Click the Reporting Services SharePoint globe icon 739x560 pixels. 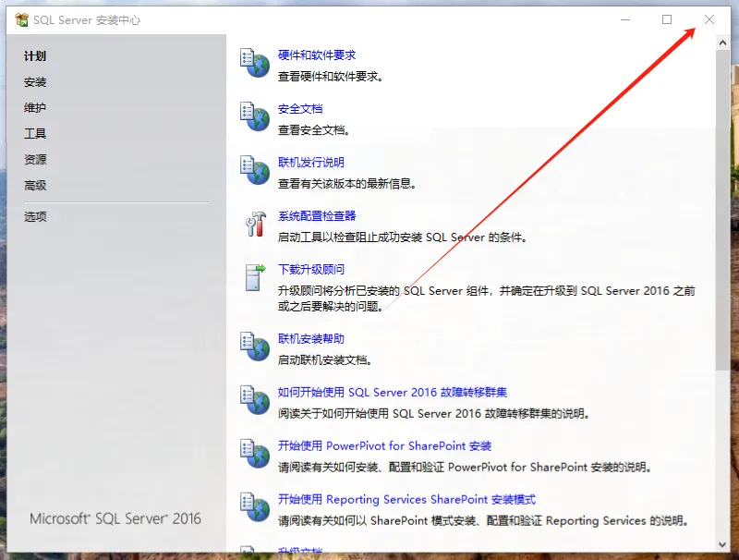point(255,507)
